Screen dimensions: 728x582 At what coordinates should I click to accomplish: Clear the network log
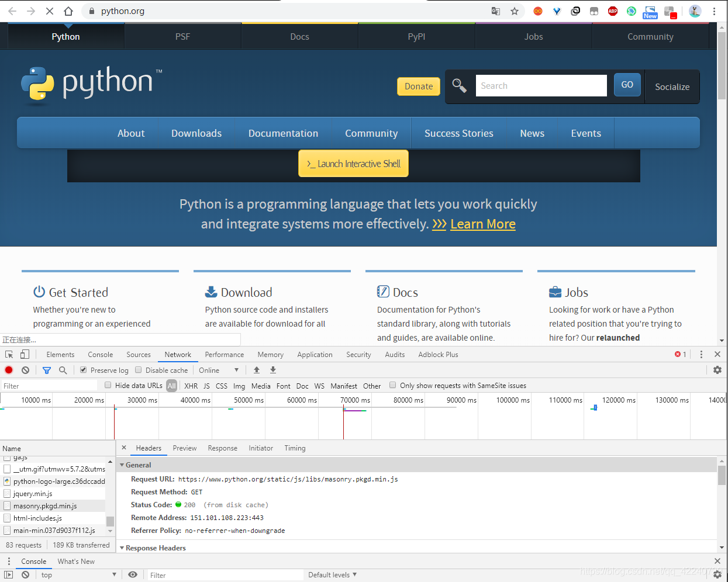[26, 370]
